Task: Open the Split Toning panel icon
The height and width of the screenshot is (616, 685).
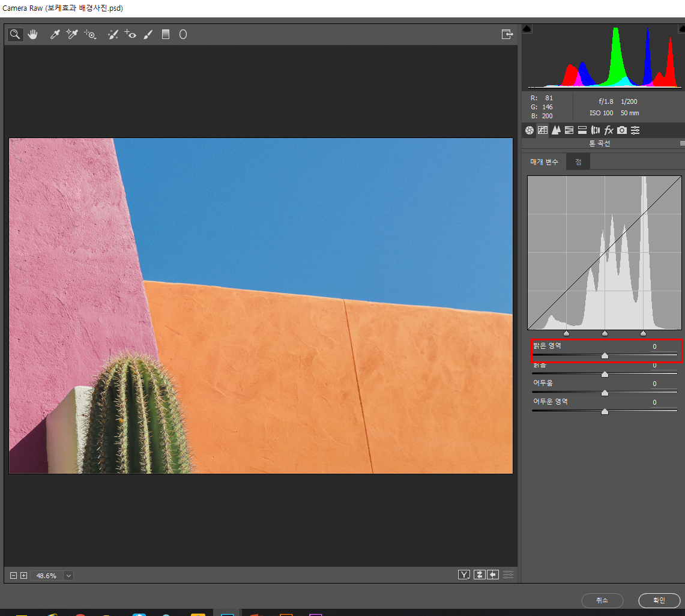Action: click(x=582, y=130)
